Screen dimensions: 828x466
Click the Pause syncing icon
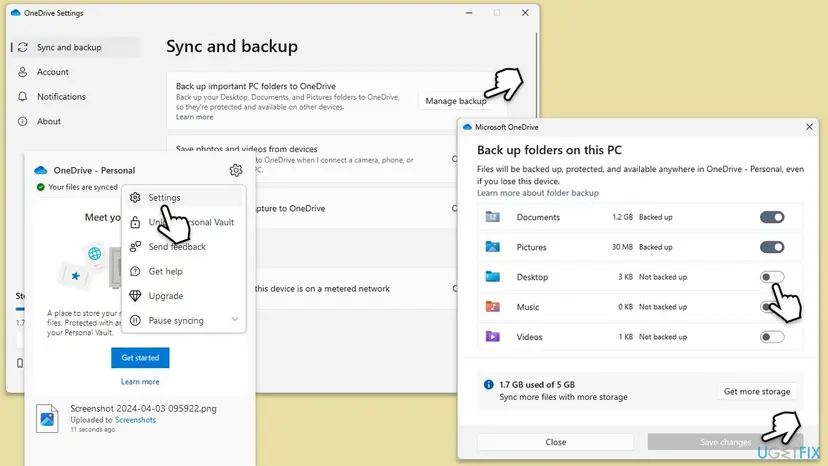[135, 320]
